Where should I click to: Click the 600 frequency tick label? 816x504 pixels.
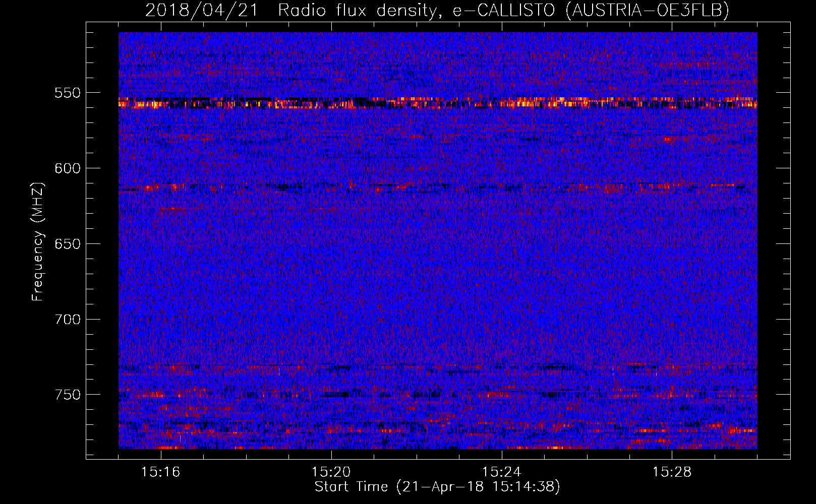coord(68,168)
